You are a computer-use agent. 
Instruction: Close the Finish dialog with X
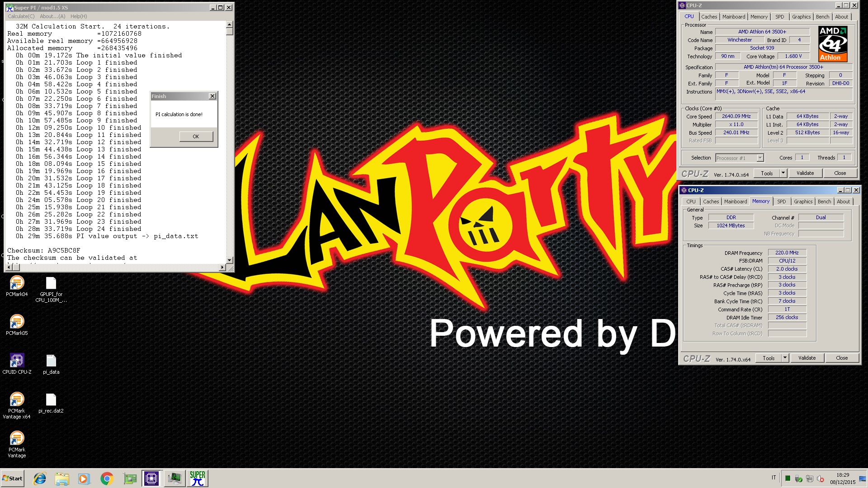[x=212, y=96]
